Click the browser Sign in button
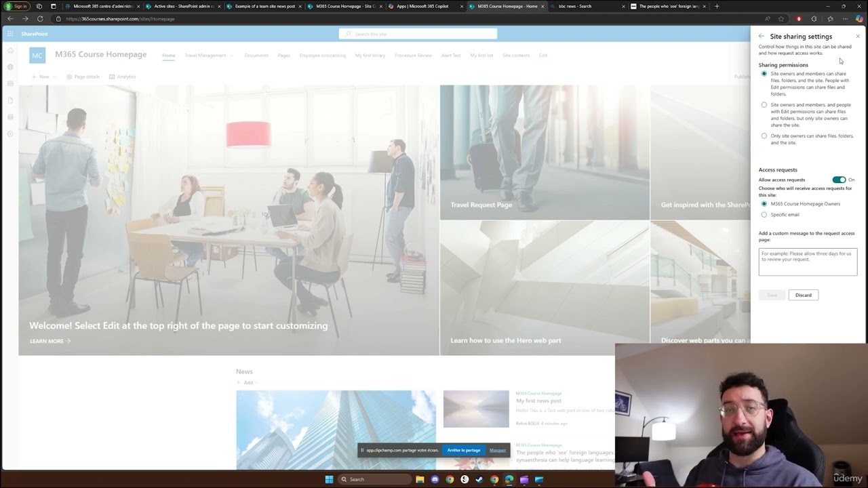 pos(16,6)
